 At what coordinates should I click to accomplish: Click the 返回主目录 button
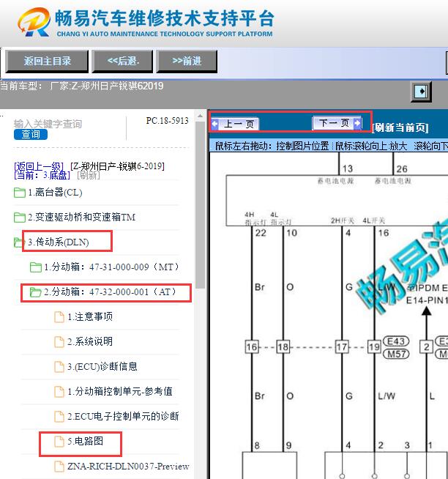coord(47,61)
